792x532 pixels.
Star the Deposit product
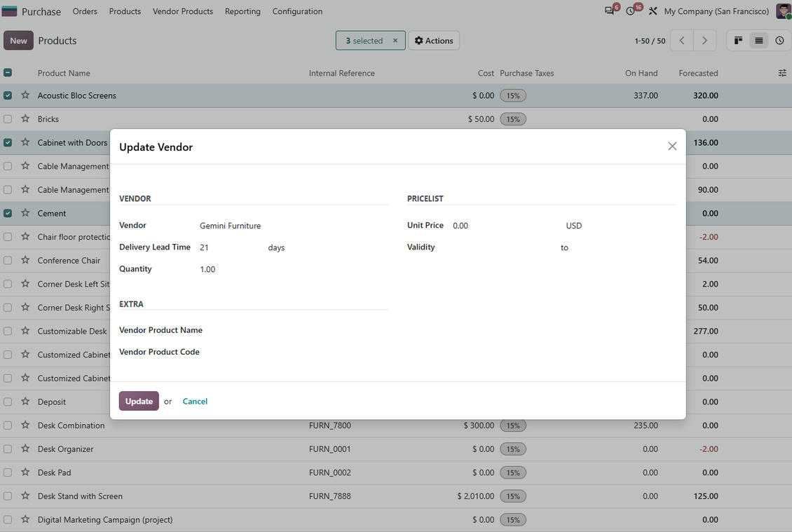pyautogui.click(x=25, y=402)
